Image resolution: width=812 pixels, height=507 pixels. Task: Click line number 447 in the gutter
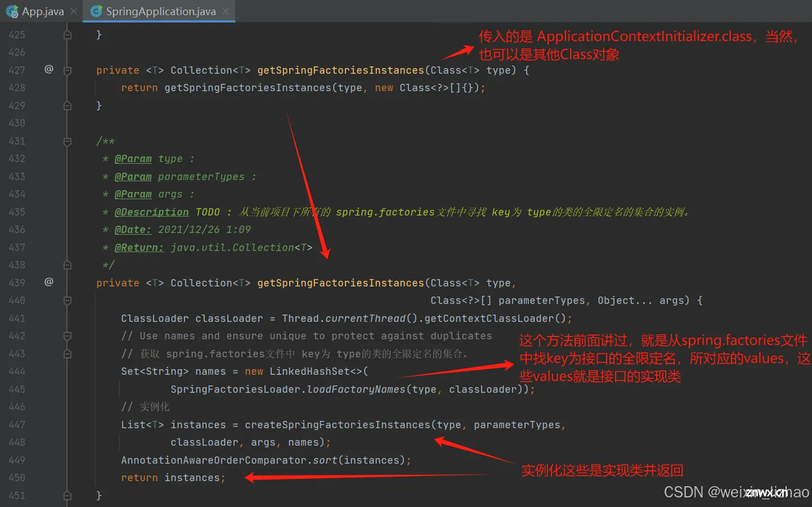coord(17,425)
